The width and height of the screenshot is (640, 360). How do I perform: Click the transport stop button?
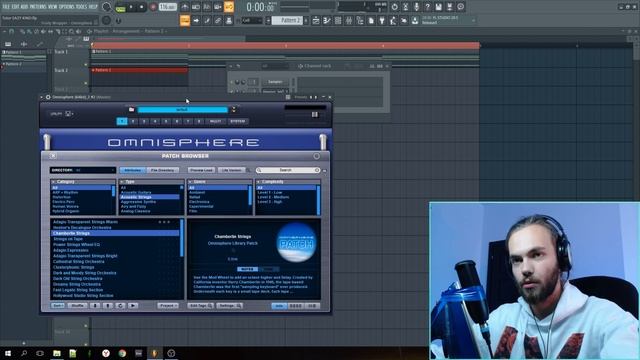click(142, 7)
